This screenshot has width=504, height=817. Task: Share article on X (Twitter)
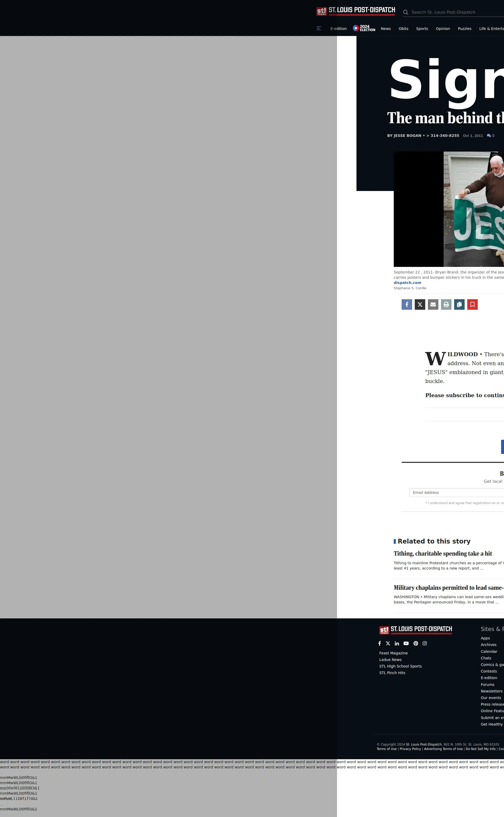(420, 304)
